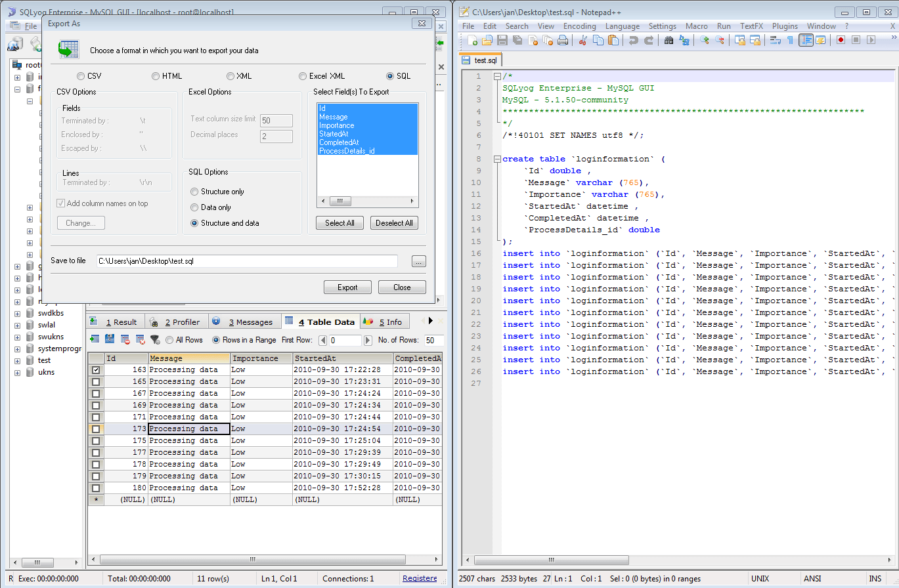Select the HTML export format radio

click(x=167, y=76)
